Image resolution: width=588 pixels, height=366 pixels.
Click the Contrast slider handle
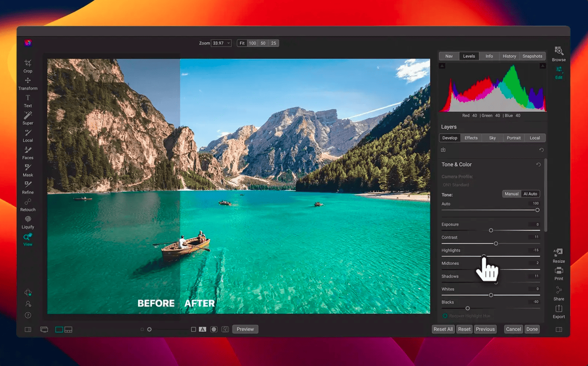point(496,243)
